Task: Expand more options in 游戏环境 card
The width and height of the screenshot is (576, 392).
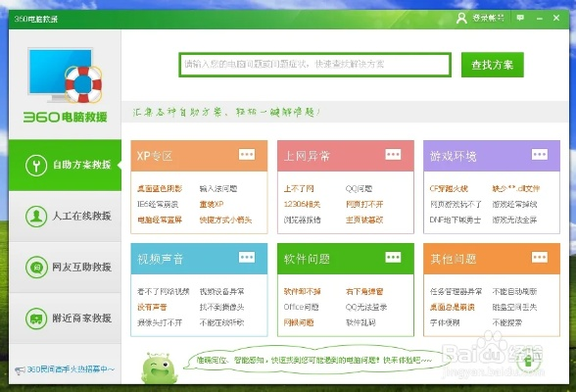Action: (539, 154)
